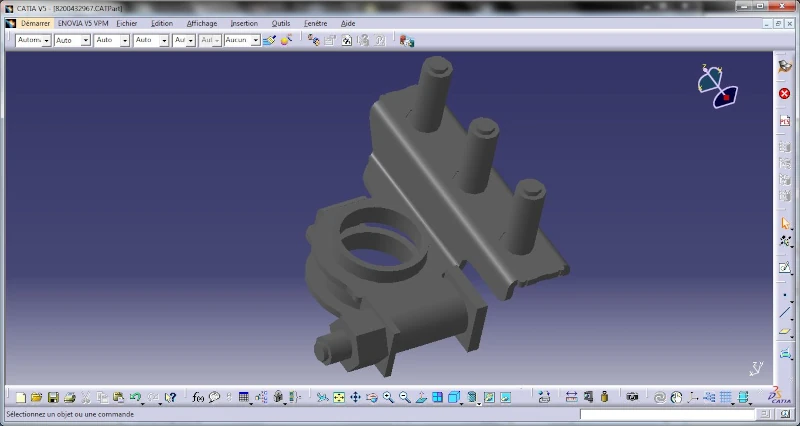Click the New document icon
The height and width of the screenshot is (426, 800).
tap(21, 398)
